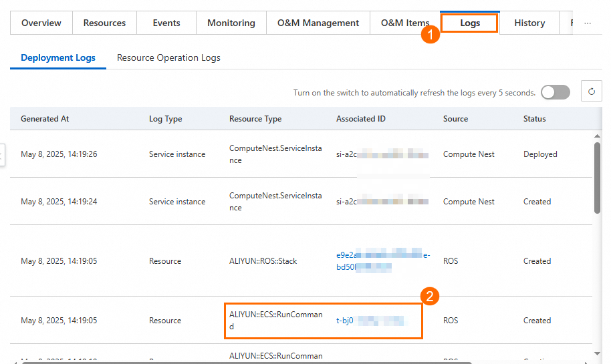Switch to the O&M Items tab
This screenshot has width=611, height=364.
405,23
